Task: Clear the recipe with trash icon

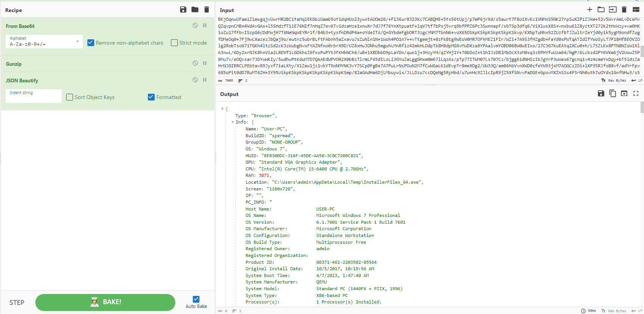Action: coord(206,10)
